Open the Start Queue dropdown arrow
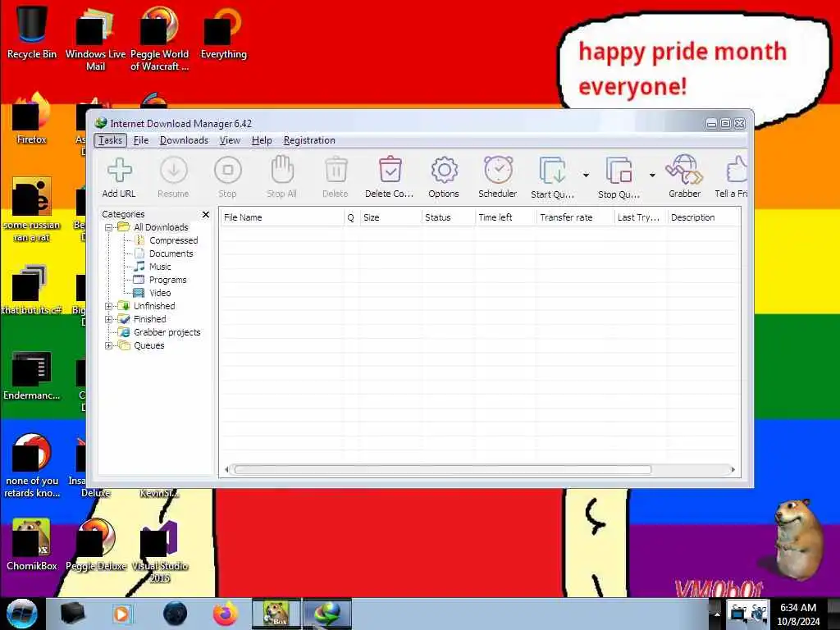The height and width of the screenshot is (630, 840). point(586,176)
